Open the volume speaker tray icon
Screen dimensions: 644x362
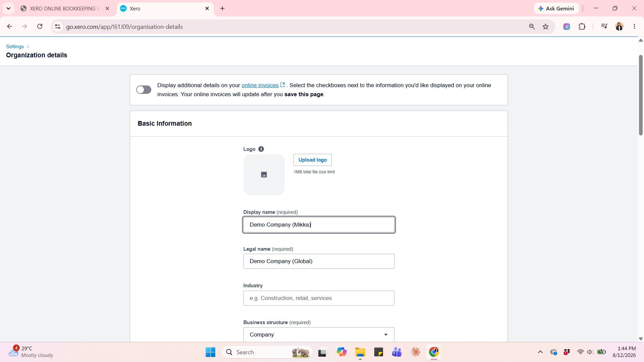pyautogui.click(x=590, y=352)
